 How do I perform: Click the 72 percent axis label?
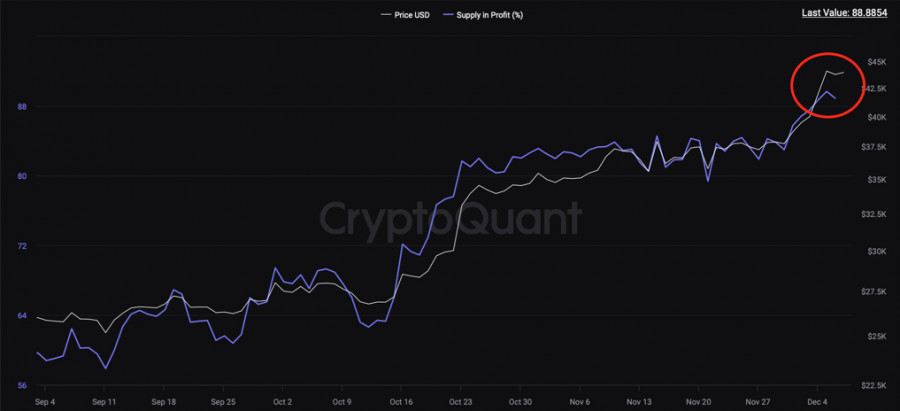click(22, 246)
